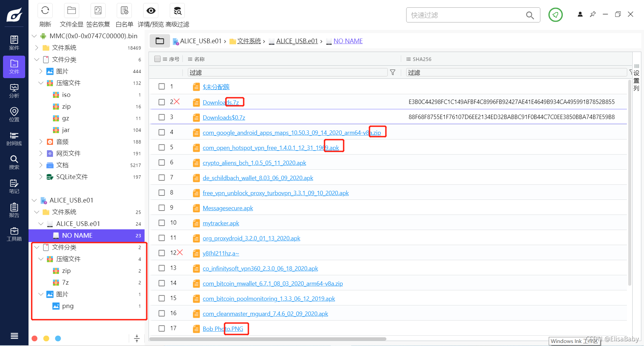
Task: Open the 白名单 whitelist tool
Action: point(124,11)
